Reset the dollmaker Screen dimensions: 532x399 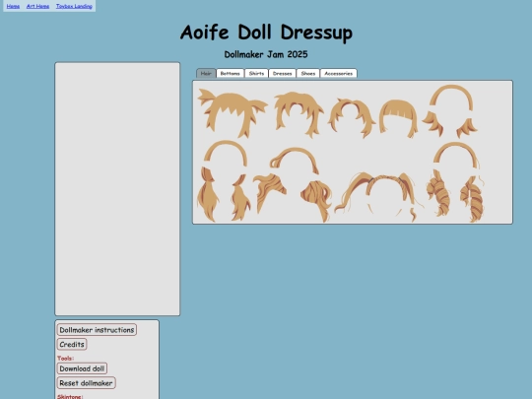86,383
